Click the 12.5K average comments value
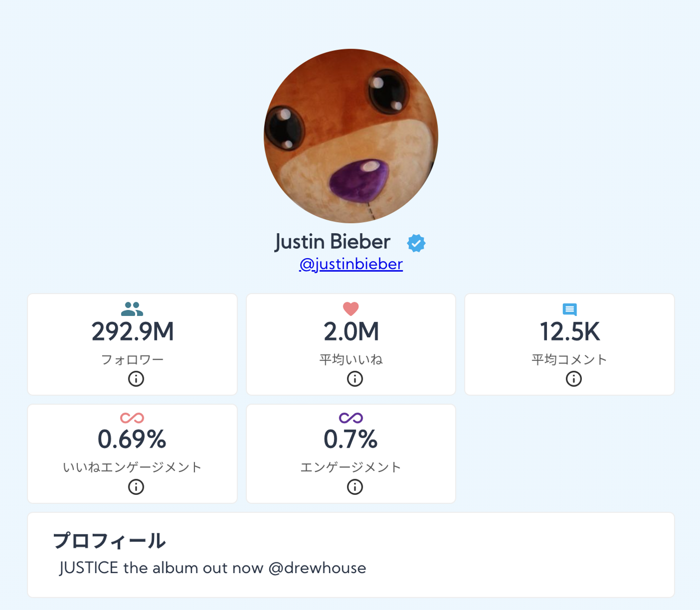The width and height of the screenshot is (700, 610). tap(570, 332)
